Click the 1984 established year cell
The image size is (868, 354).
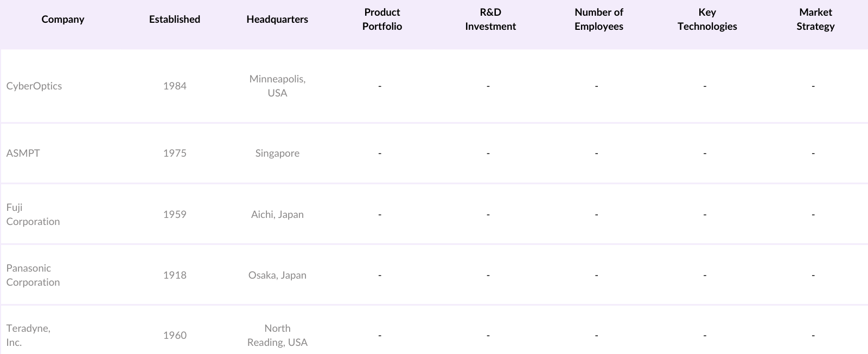click(x=175, y=86)
